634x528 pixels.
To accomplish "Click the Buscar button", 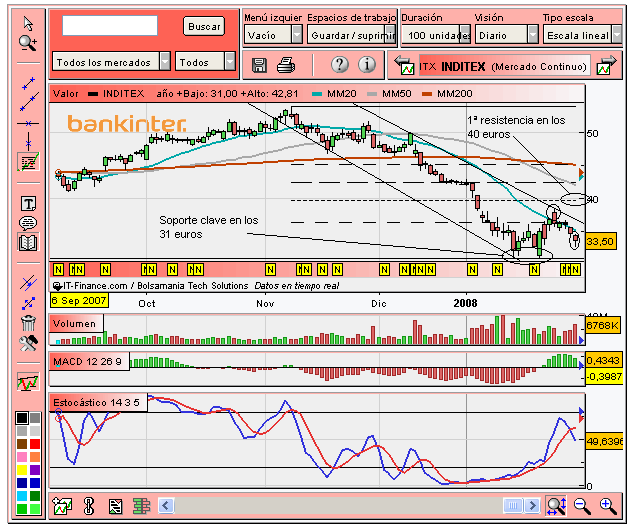I will click(204, 27).
